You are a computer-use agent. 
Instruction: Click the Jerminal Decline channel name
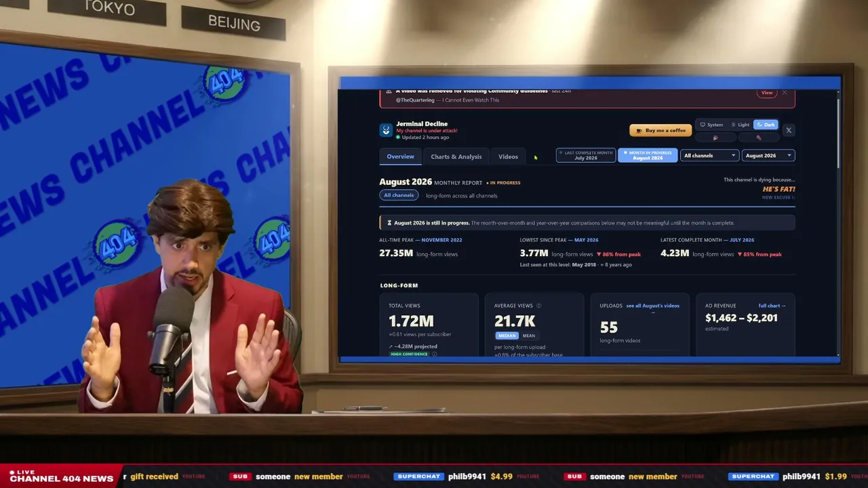[x=422, y=124]
